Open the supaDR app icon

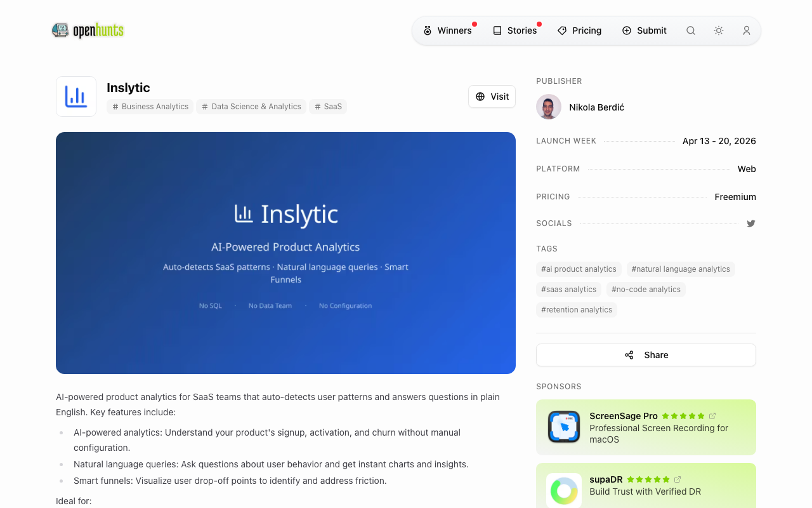(564, 490)
